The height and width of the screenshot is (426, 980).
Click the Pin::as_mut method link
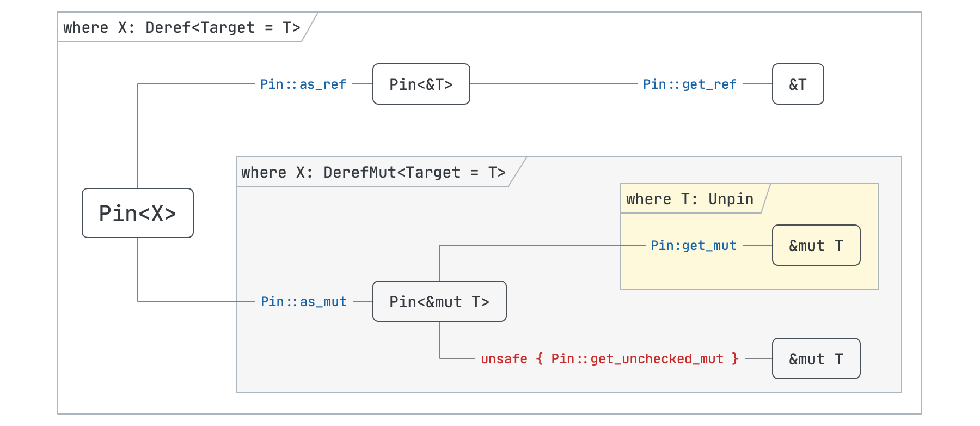point(304,302)
